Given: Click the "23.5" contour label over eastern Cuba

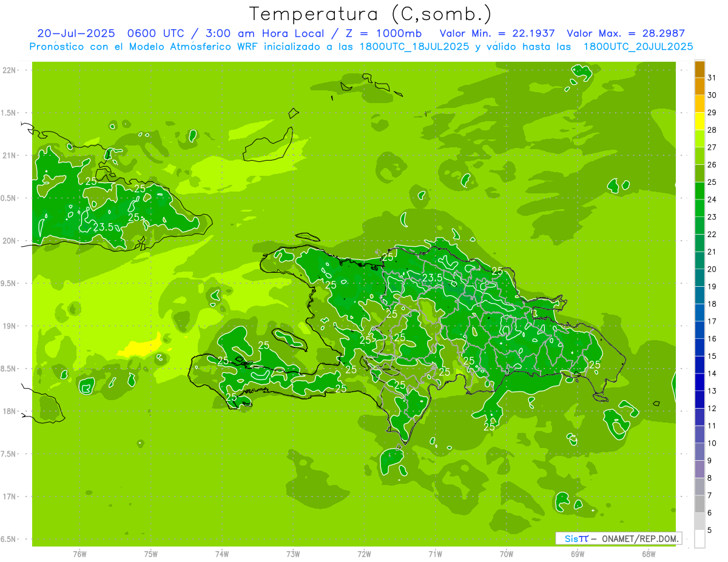Looking at the screenshot, I should tap(104, 228).
